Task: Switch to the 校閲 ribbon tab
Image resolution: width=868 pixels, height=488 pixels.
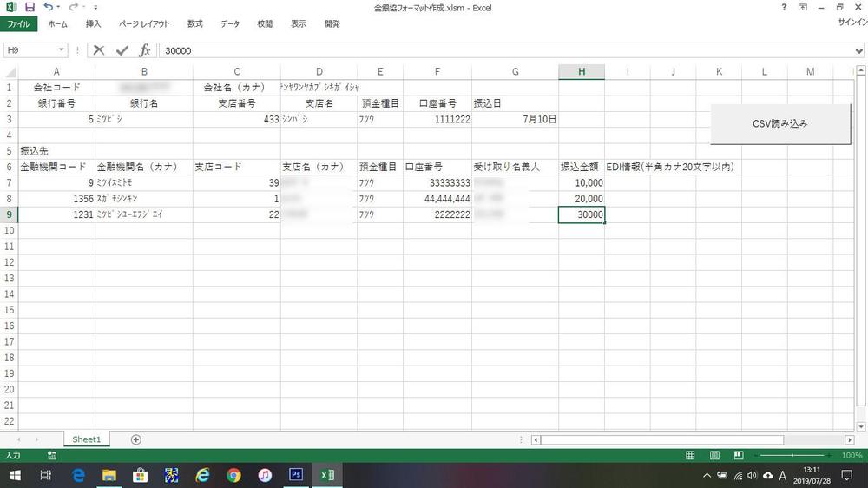Action: coord(265,23)
